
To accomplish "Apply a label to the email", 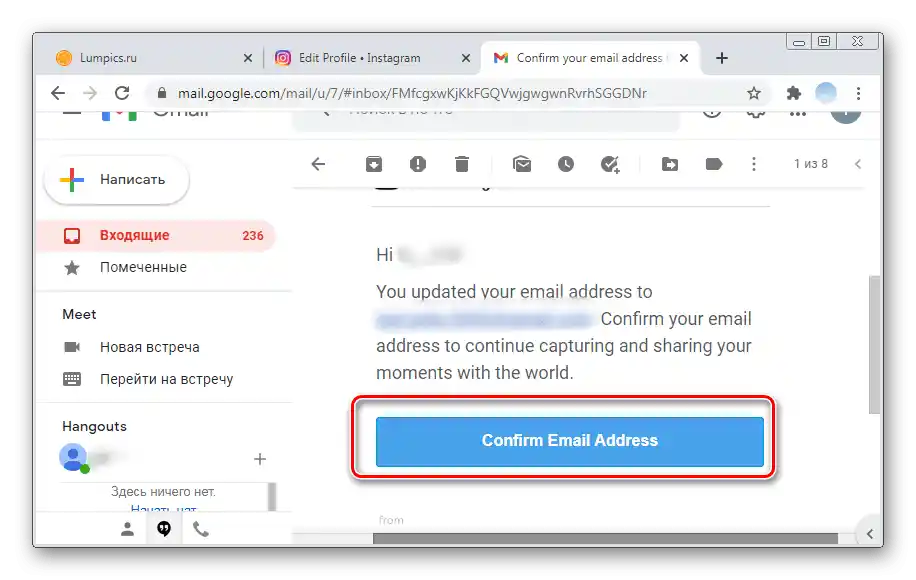I will (714, 164).
